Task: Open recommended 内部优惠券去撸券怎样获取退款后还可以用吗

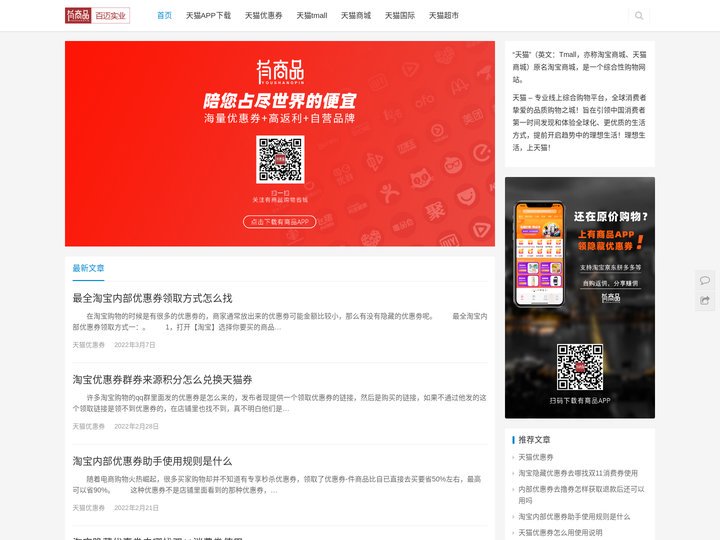Action: tap(581, 495)
